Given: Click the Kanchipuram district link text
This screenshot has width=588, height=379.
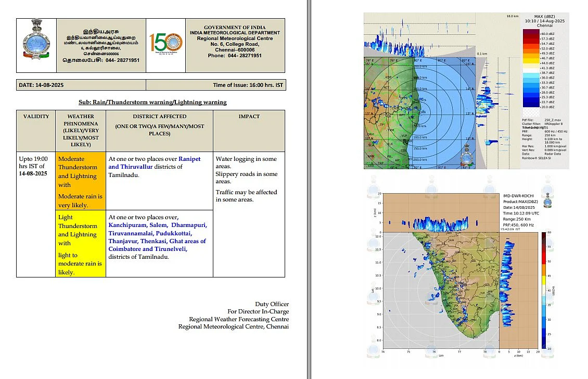Looking at the screenshot, I should tap(127, 225).
